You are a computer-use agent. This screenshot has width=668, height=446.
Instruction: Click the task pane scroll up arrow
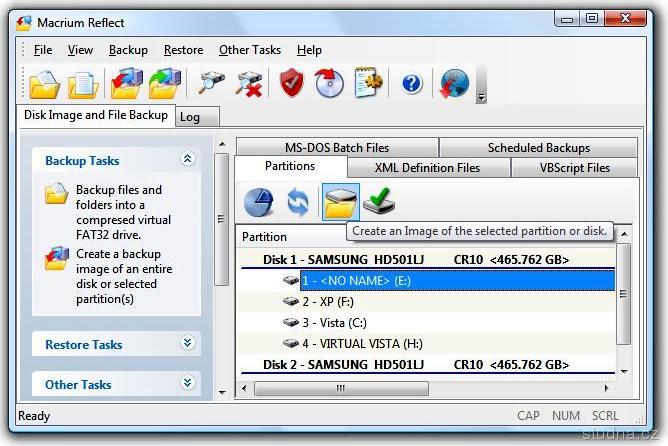pyautogui.click(x=222, y=144)
